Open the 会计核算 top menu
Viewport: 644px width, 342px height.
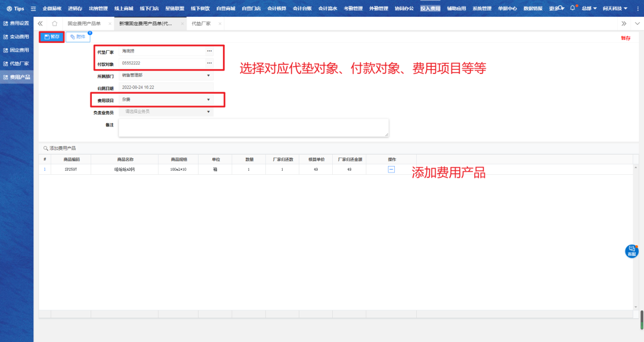pyautogui.click(x=276, y=8)
